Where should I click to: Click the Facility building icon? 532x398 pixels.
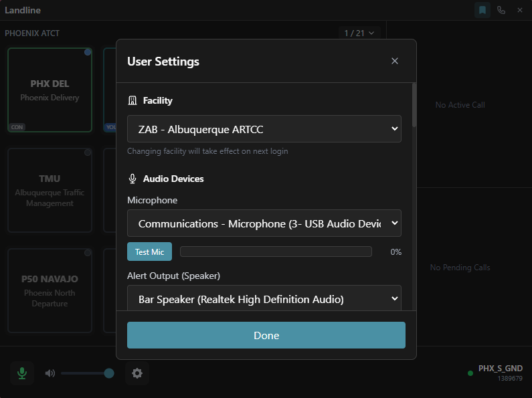tap(132, 101)
